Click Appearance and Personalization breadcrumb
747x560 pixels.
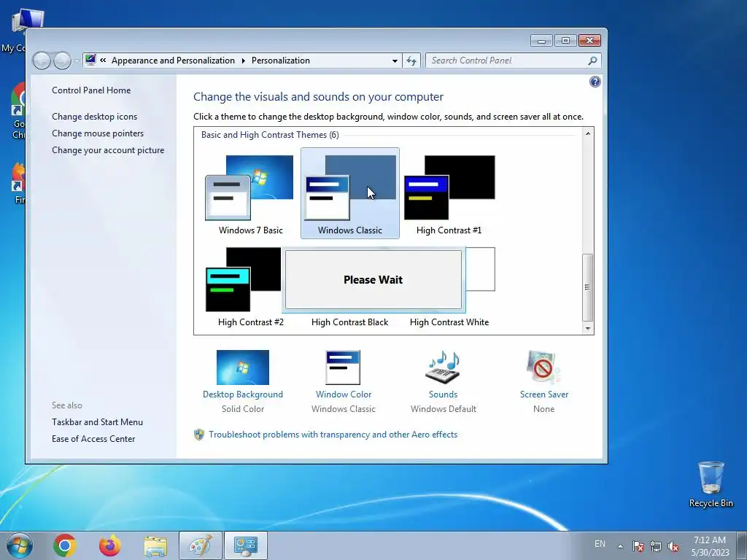click(173, 61)
